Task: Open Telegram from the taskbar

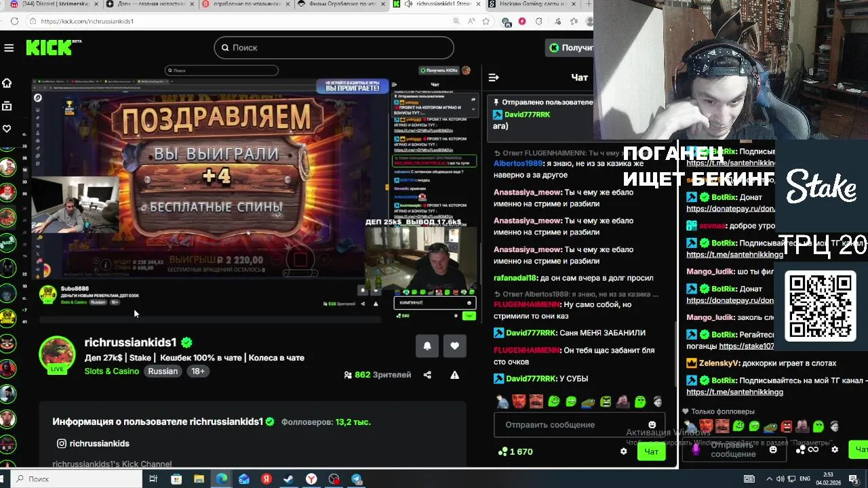Action: click(x=357, y=479)
